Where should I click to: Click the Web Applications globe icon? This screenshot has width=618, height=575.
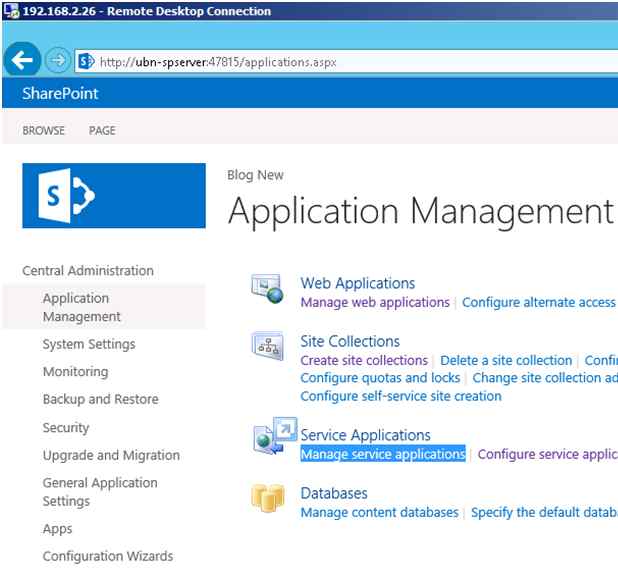(x=267, y=288)
